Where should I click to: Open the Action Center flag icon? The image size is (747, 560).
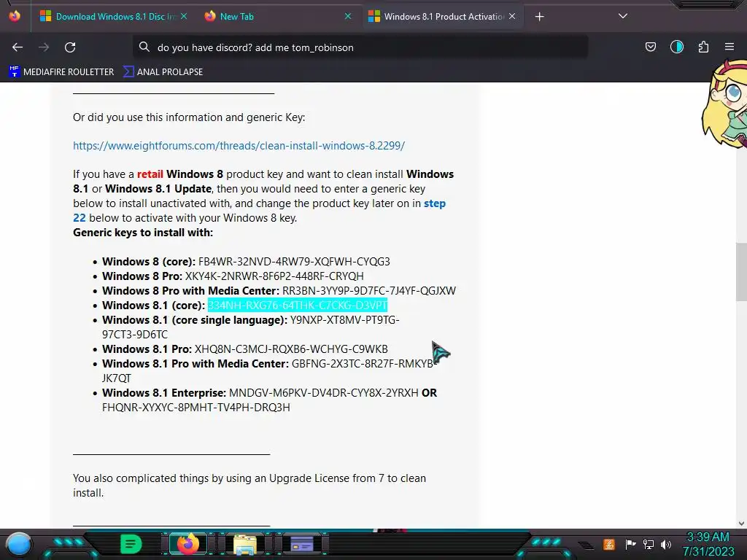point(630,544)
